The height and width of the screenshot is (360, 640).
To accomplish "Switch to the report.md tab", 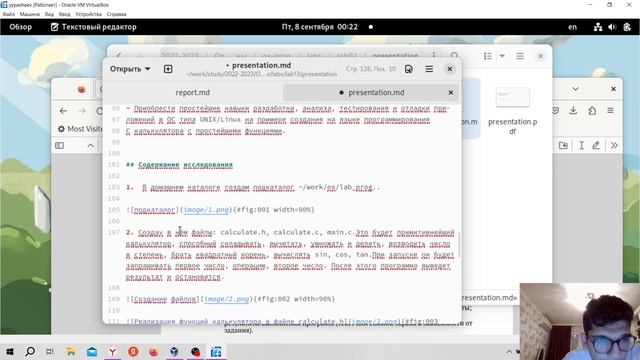I will coord(193,92).
